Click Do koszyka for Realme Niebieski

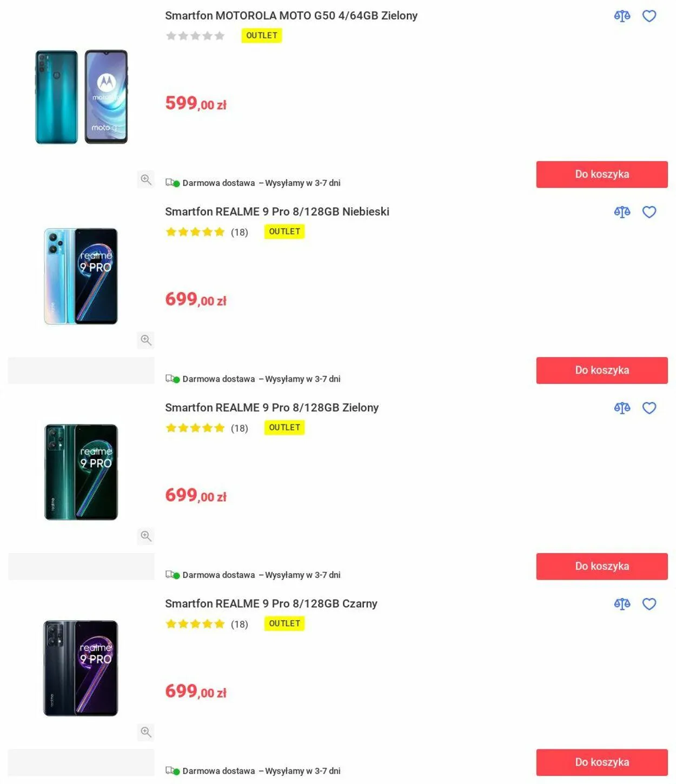(x=601, y=370)
